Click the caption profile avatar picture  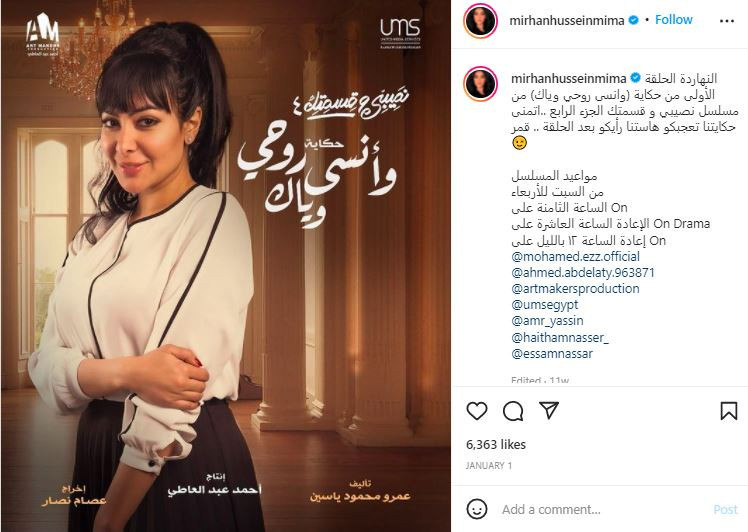(x=480, y=84)
